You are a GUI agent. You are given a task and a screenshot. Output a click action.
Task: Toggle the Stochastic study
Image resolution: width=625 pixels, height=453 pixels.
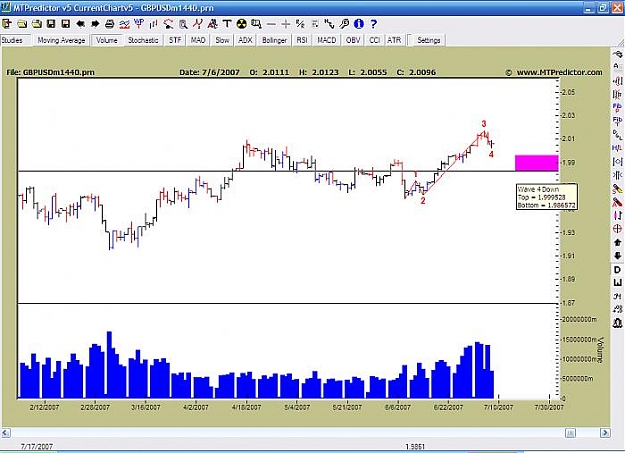click(143, 40)
